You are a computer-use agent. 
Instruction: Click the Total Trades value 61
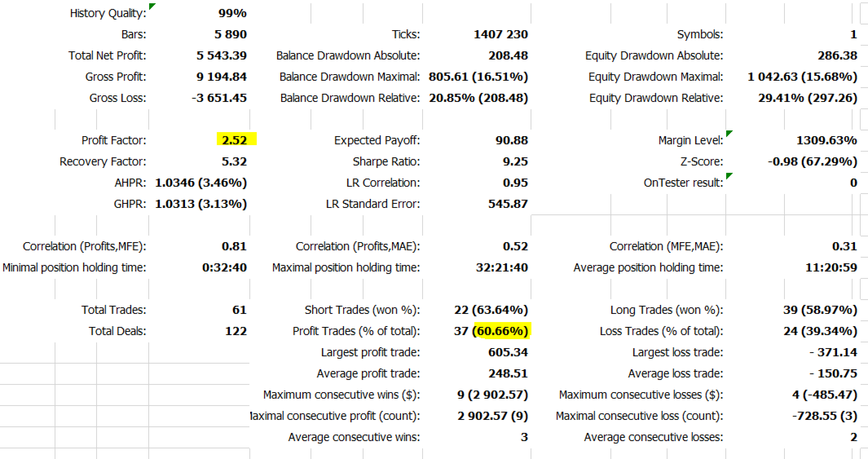pyautogui.click(x=239, y=310)
